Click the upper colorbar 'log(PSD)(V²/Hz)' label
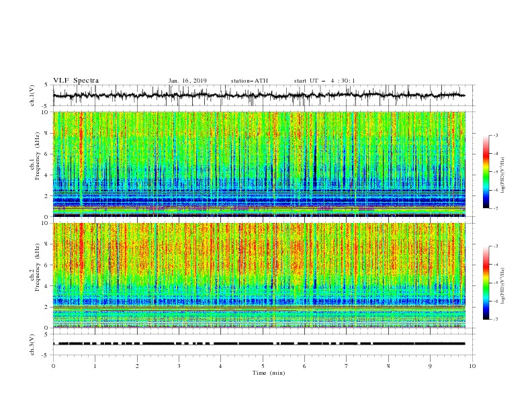Screen dimensions: 532x411 [503, 175]
